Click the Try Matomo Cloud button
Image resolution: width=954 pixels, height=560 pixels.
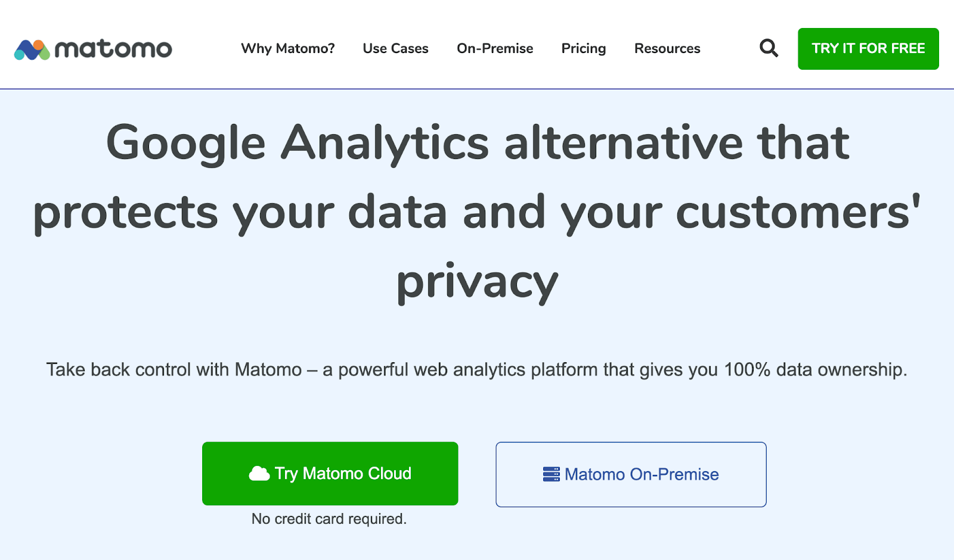pos(330,474)
